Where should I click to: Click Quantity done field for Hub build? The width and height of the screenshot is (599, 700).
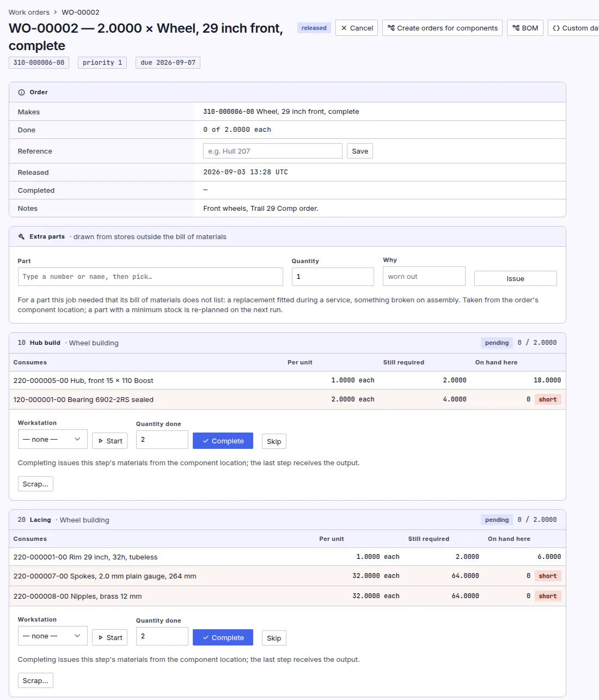[162, 440]
